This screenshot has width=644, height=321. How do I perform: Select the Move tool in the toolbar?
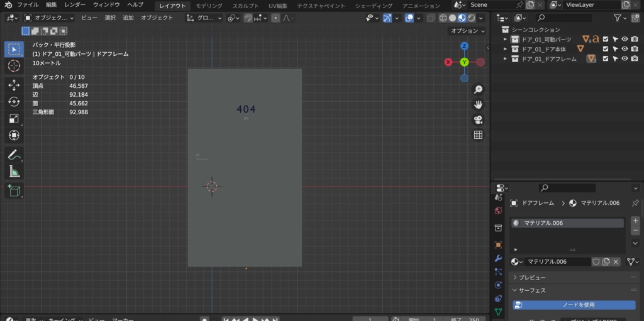14,85
